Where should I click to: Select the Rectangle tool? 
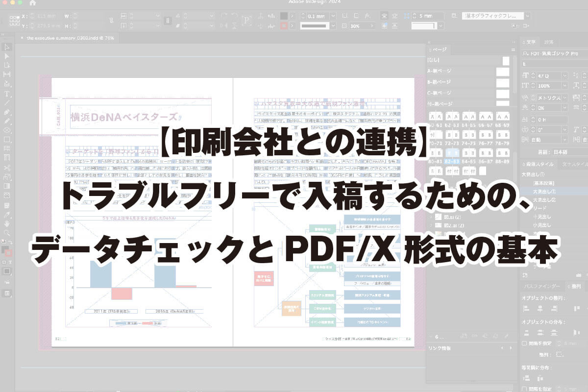click(x=7, y=140)
